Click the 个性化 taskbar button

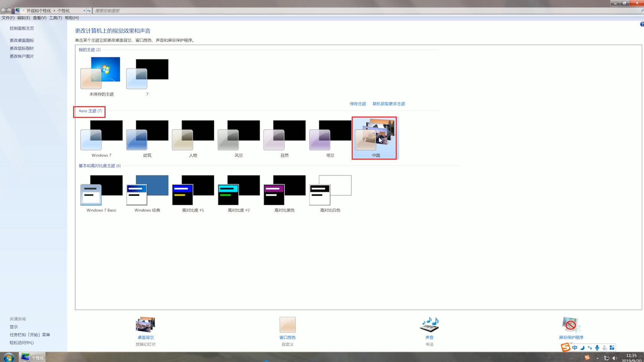(32, 357)
